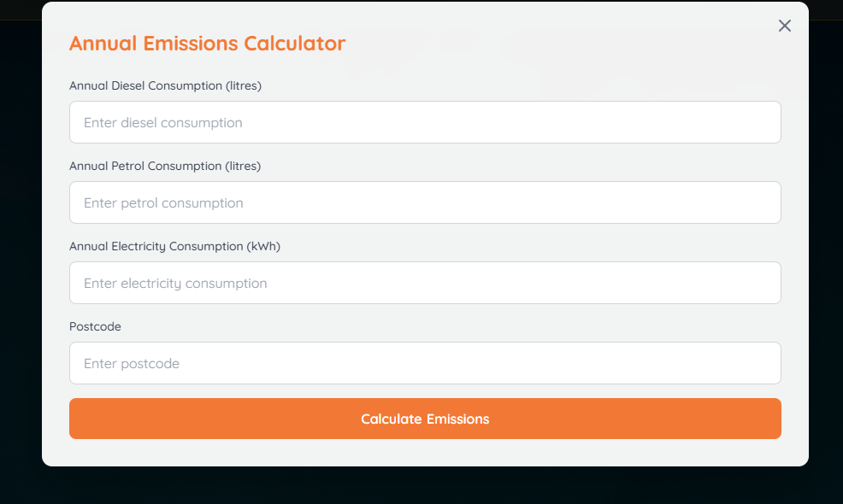Focus the diesel consumption input field

pos(425,122)
